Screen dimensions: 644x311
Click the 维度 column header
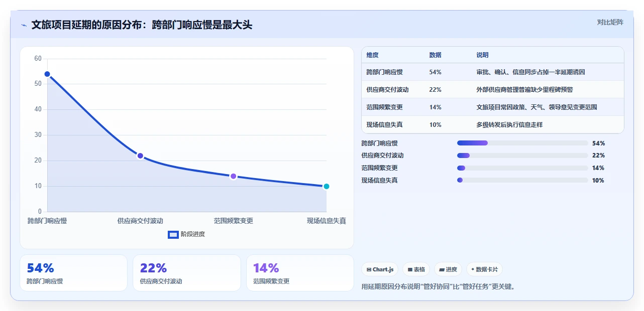373,55
